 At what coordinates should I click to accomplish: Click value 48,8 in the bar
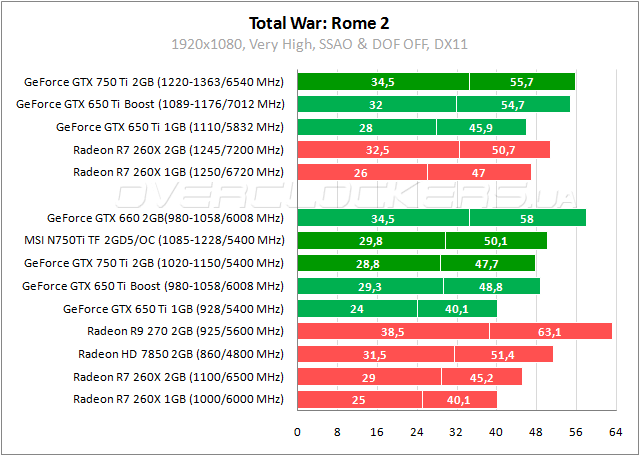491,287
